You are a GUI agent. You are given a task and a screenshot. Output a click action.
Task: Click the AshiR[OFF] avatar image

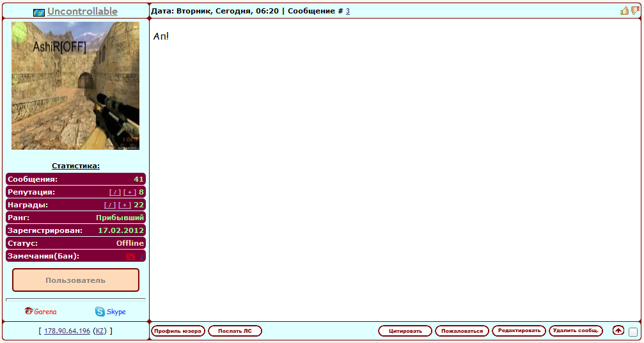(x=75, y=86)
